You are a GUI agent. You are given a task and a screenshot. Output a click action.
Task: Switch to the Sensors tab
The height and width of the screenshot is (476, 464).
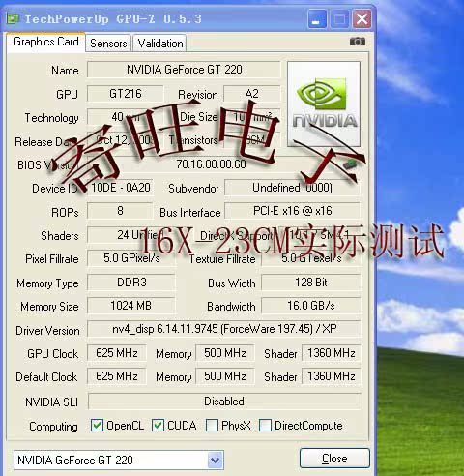[x=108, y=44]
